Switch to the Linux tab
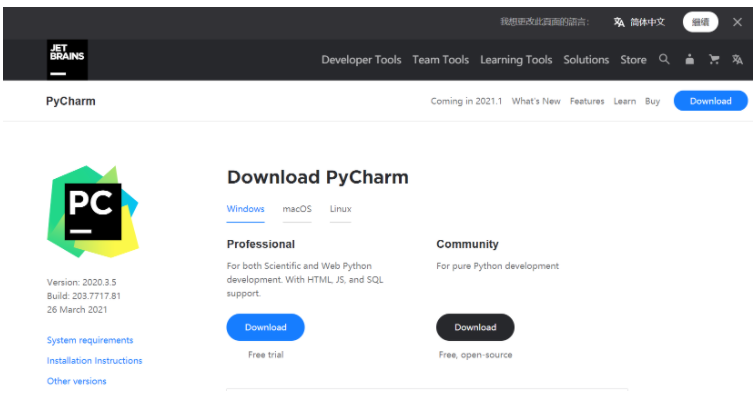Screen dimensions: 755x400 [340, 209]
